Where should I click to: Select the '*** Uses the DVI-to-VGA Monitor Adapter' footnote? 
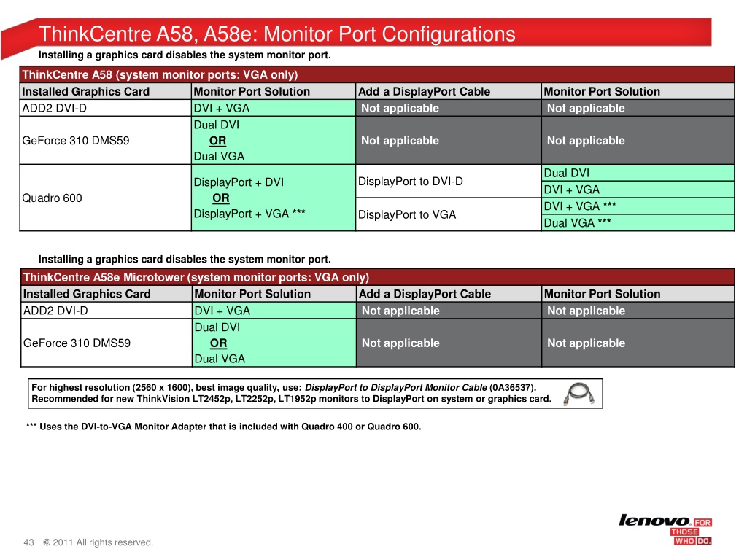[223, 427]
